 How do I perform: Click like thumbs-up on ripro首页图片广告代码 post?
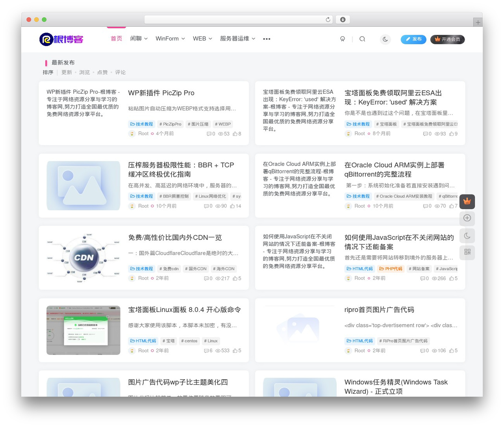[451, 351]
